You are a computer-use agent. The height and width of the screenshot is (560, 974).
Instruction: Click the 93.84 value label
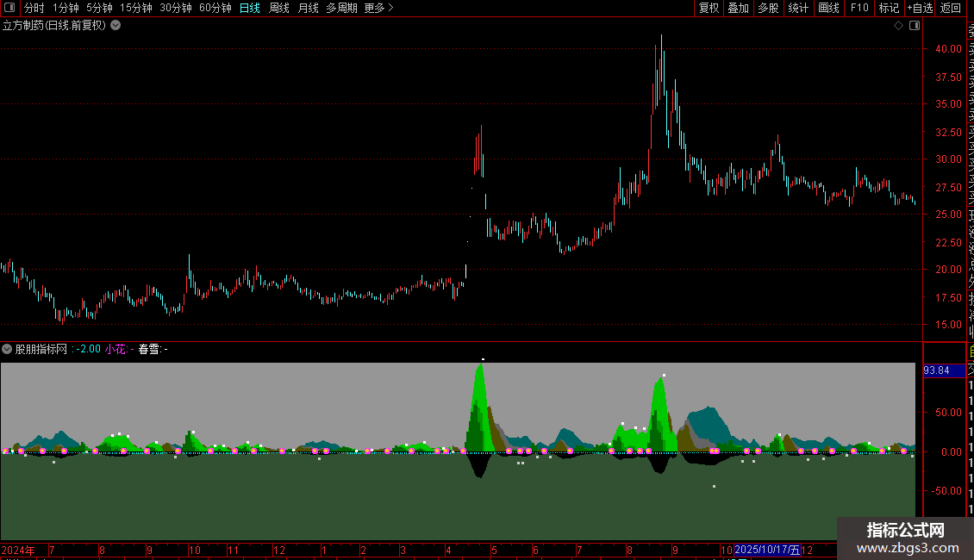pos(937,370)
